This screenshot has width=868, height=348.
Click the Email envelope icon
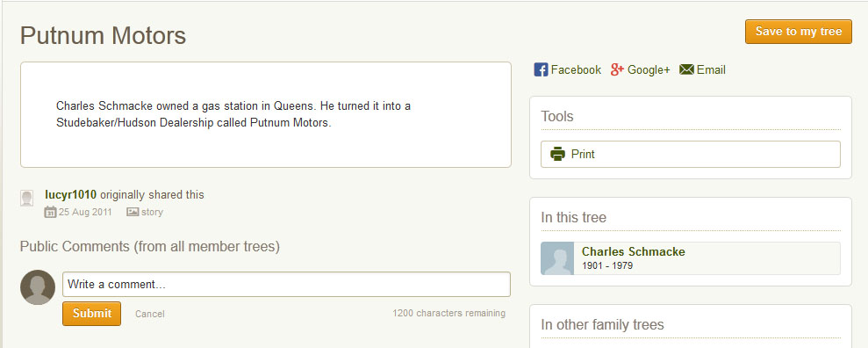pos(686,69)
